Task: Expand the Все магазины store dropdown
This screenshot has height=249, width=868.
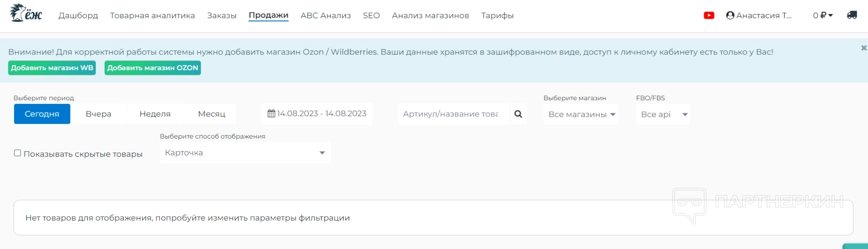Action: [581, 115]
